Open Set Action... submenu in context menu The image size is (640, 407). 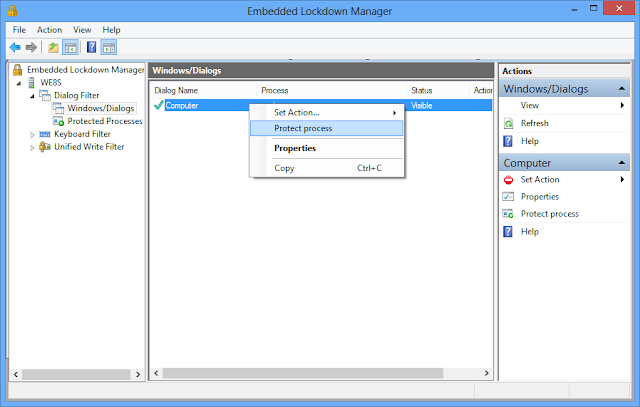coord(327,112)
